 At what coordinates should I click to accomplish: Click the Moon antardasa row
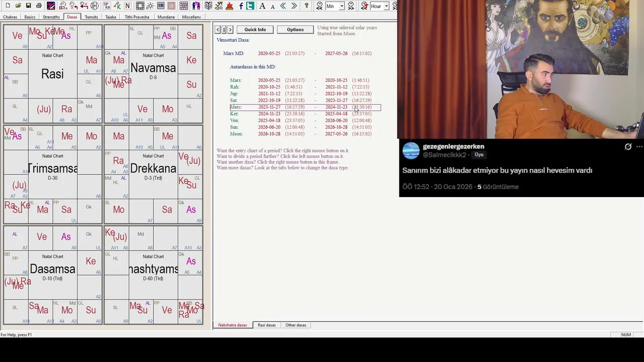[x=300, y=134]
